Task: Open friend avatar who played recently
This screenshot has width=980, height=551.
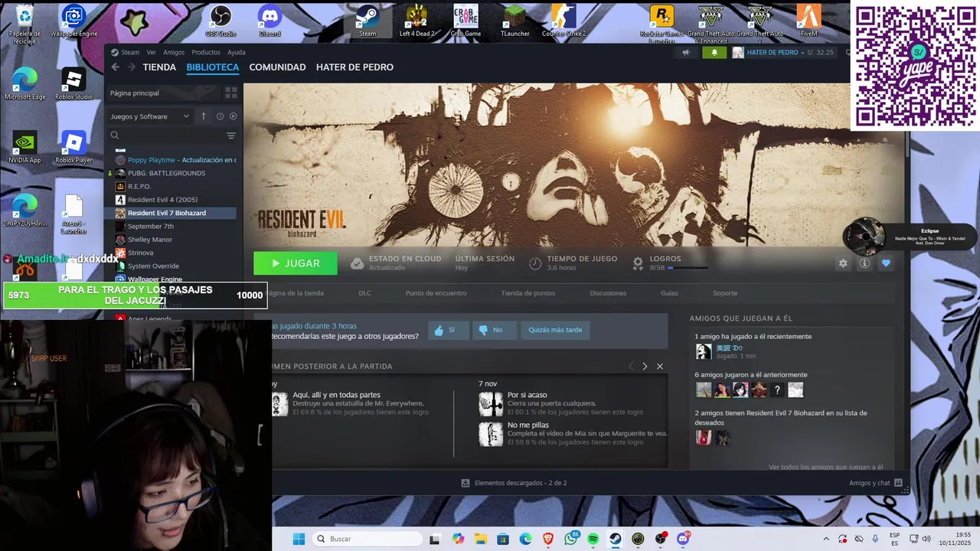Action: coord(704,351)
